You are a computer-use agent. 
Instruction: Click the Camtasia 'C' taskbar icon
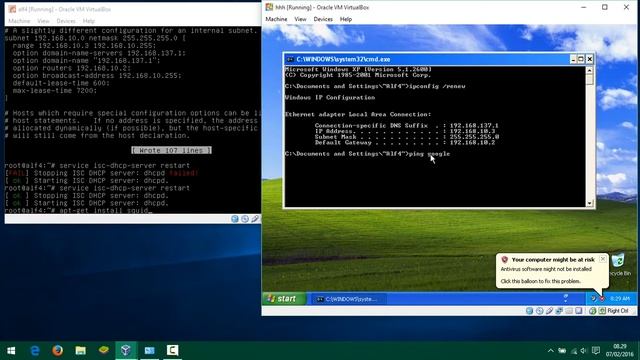(x=172, y=350)
